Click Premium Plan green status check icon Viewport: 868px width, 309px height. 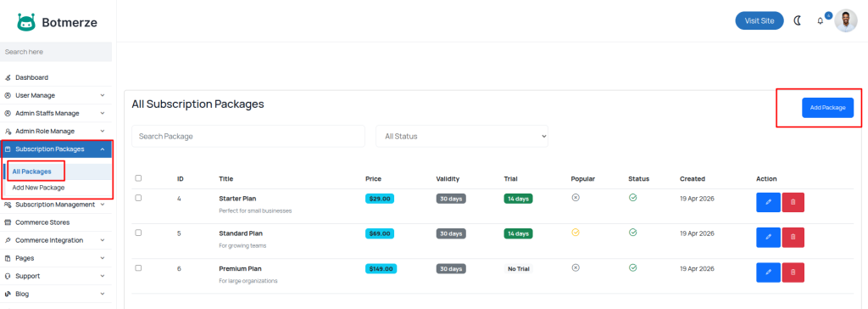[x=632, y=267]
